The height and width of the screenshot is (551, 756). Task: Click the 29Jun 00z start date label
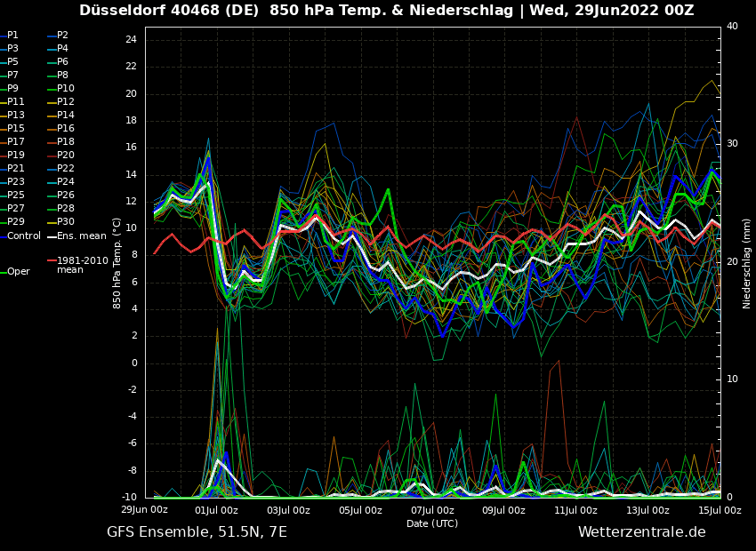point(145,510)
